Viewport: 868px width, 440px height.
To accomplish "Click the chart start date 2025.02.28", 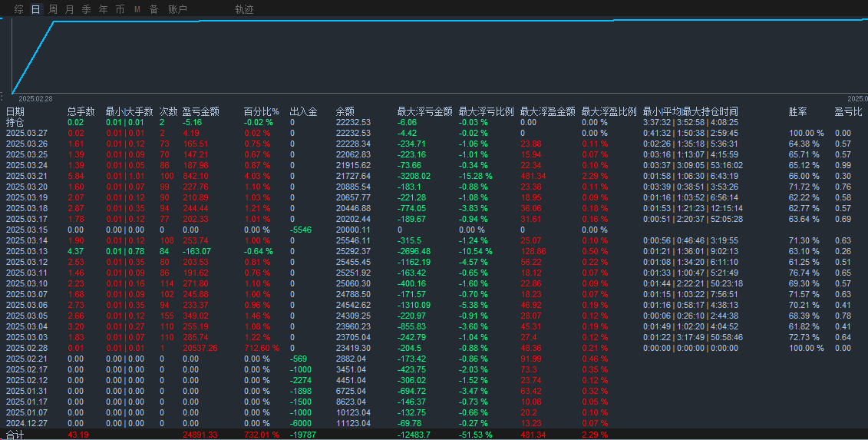I will tap(35, 98).
